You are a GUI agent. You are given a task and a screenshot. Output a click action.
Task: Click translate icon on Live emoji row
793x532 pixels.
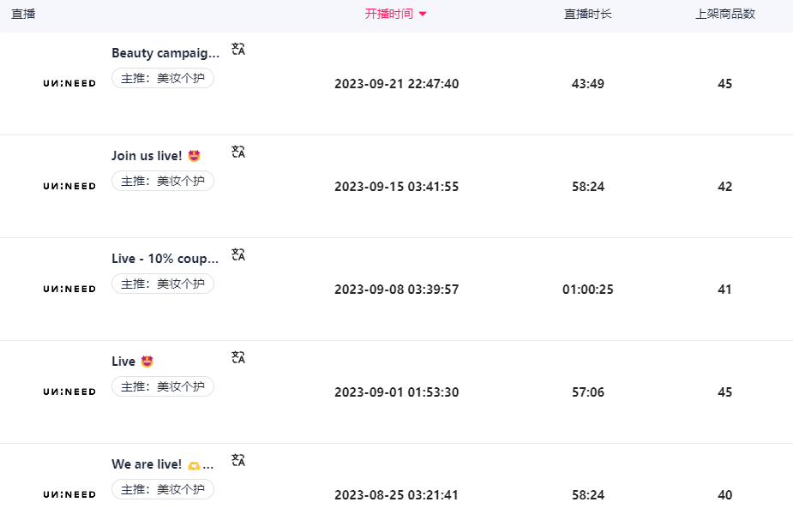tap(238, 357)
